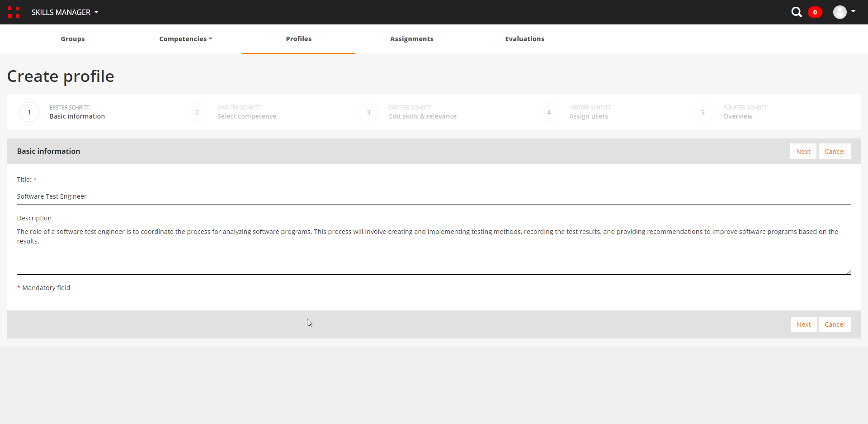
Task: Click step 5 circle Overview
Action: pos(703,112)
